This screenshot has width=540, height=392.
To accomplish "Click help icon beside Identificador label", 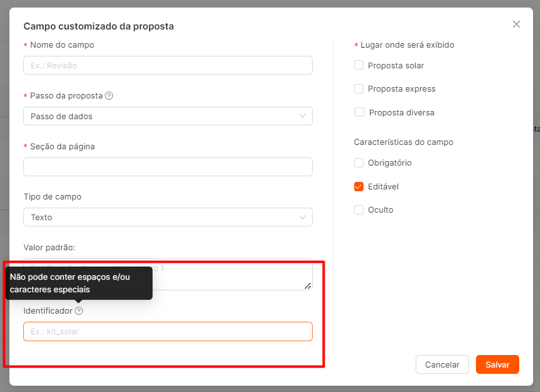I will 79,311.
